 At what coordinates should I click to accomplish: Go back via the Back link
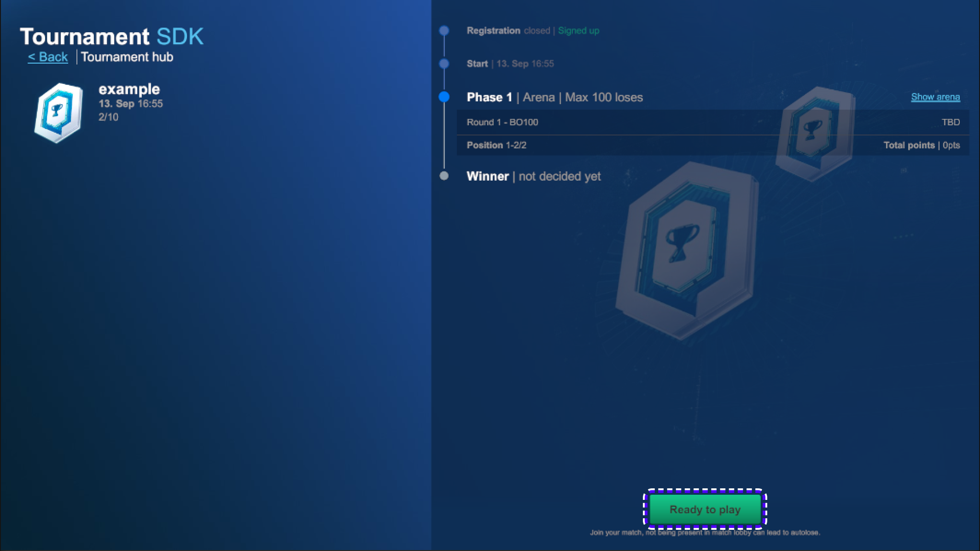[48, 57]
